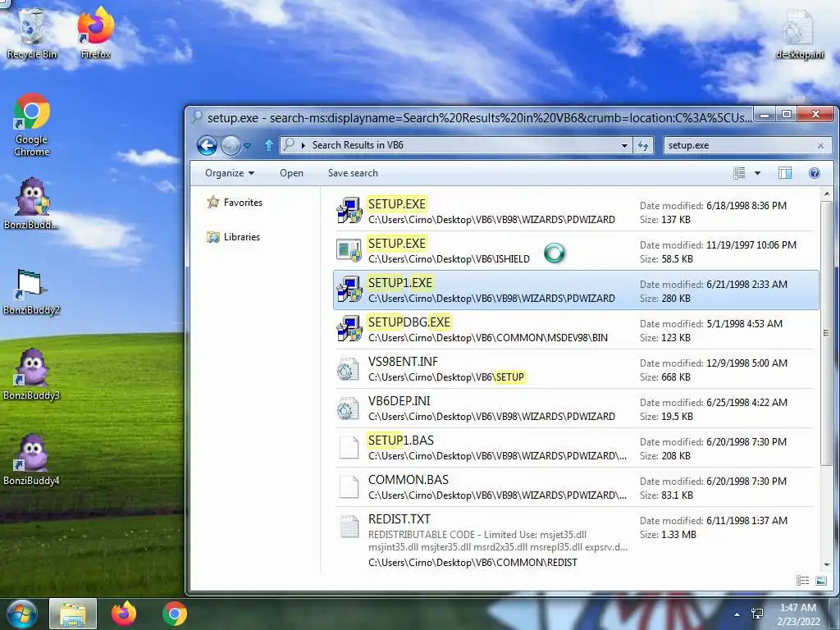Click the network tray icon
The image size is (840, 630).
(x=757, y=614)
